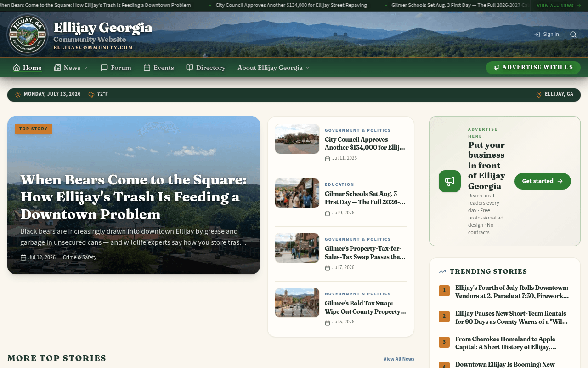Open the Forum menu item

click(x=116, y=68)
